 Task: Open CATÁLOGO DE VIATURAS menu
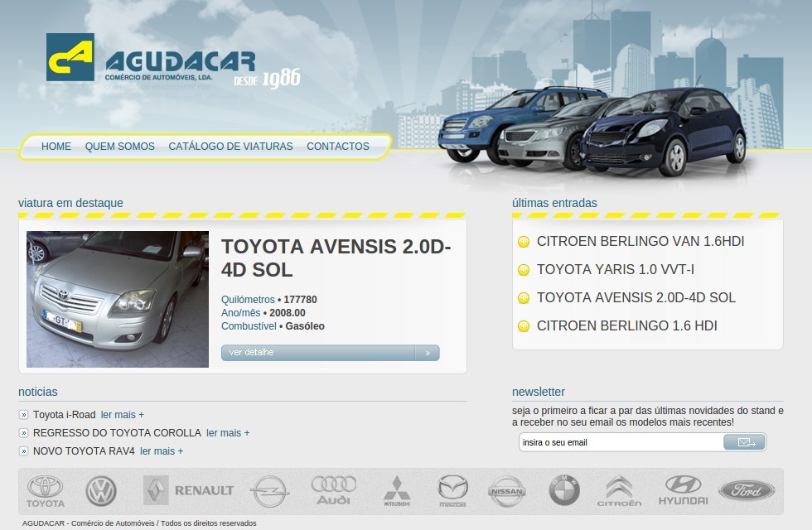click(x=230, y=147)
